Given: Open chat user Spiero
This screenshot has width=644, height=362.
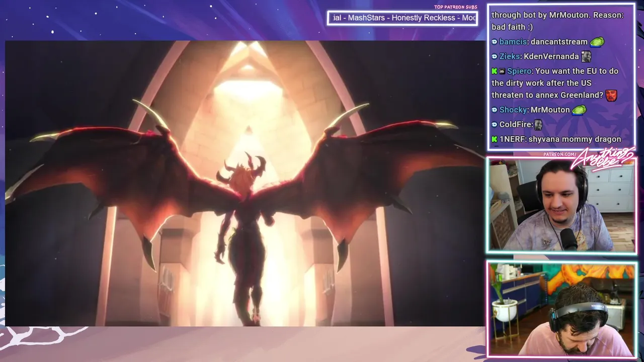Looking at the screenshot, I should [519, 71].
